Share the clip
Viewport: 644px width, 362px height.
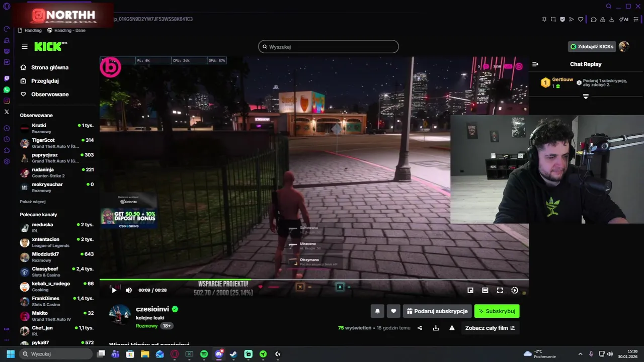420,328
